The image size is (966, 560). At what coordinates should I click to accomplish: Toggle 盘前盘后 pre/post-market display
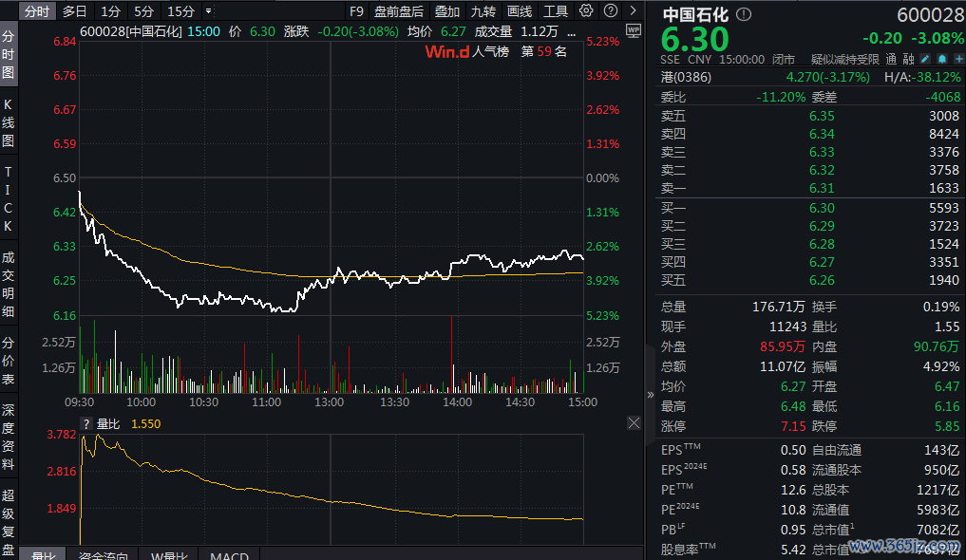(x=398, y=11)
